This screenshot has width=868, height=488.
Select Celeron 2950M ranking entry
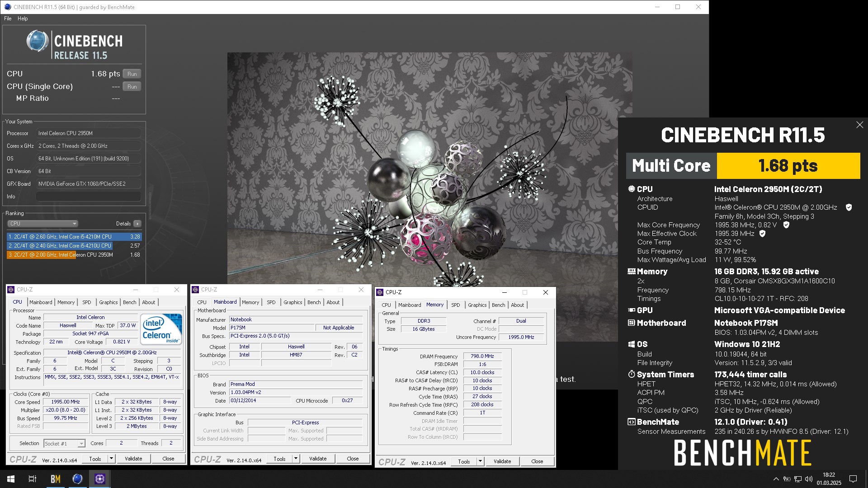pos(74,254)
